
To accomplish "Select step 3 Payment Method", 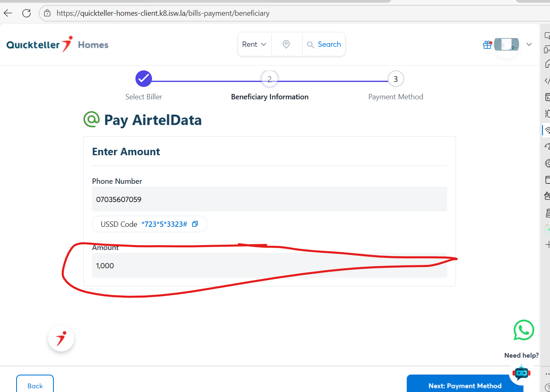I will click(396, 79).
